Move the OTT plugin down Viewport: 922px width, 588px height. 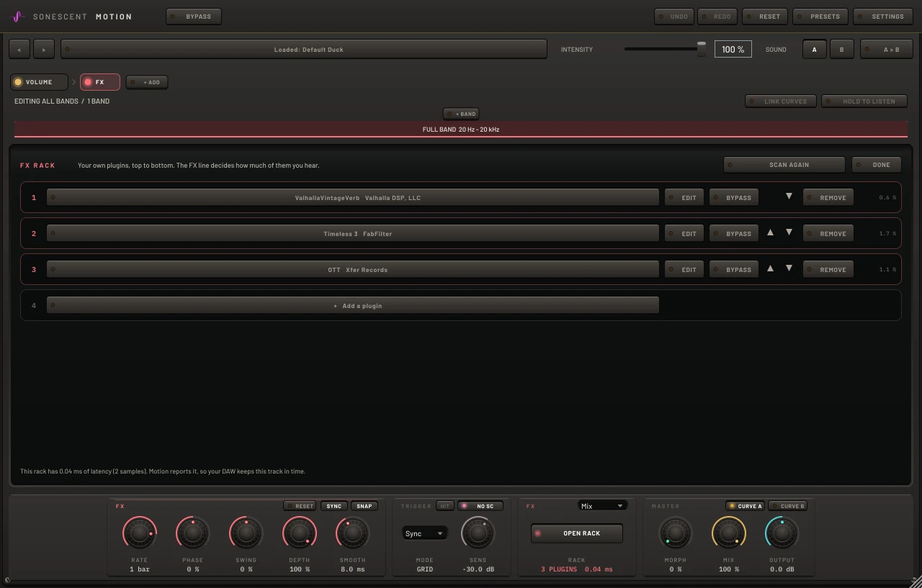789,268
